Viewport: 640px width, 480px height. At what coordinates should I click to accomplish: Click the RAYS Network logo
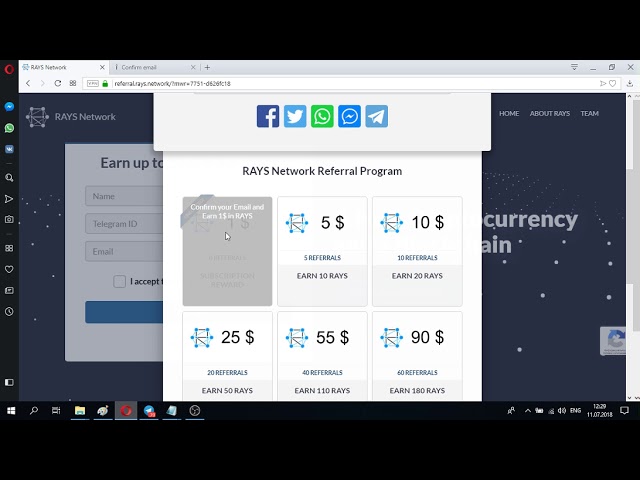click(x=71, y=117)
